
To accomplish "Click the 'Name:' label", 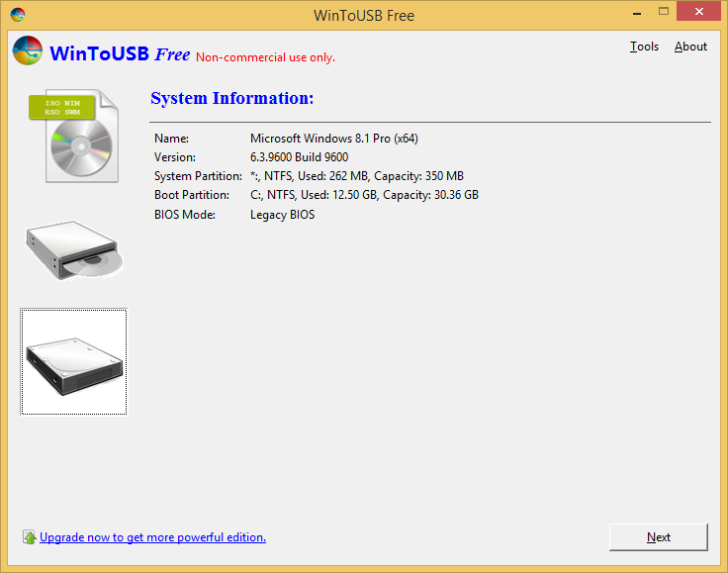I will click(171, 139).
